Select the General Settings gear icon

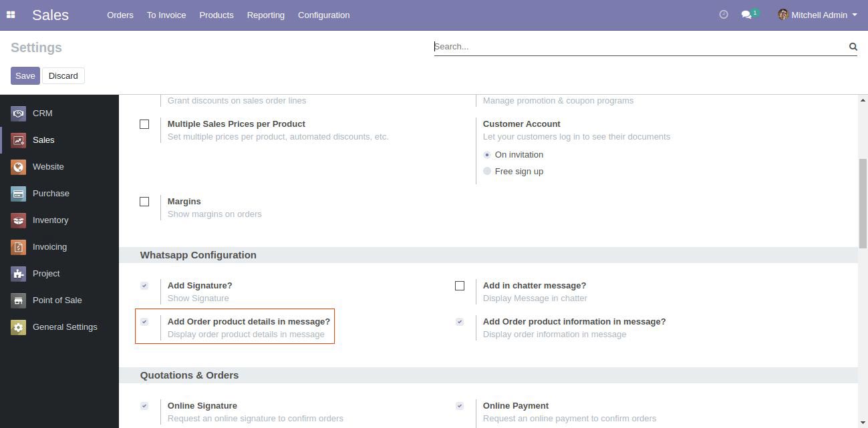click(x=19, y=327)
